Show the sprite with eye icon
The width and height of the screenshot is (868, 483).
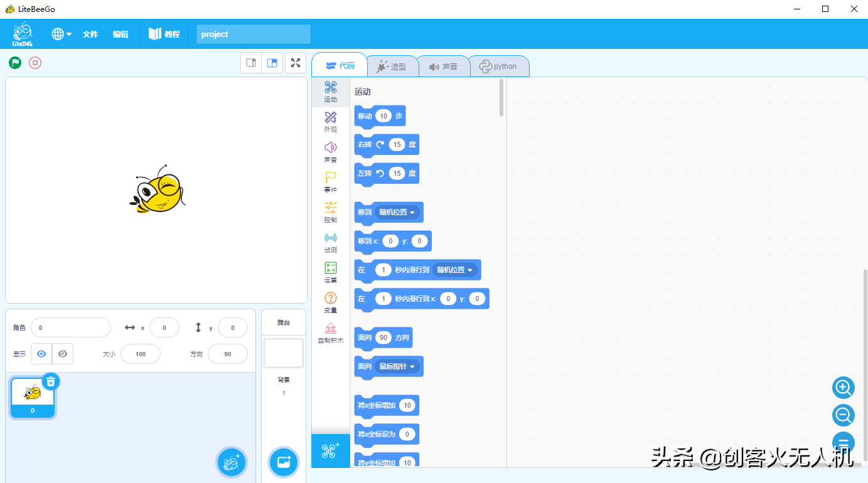click(41, 354)
